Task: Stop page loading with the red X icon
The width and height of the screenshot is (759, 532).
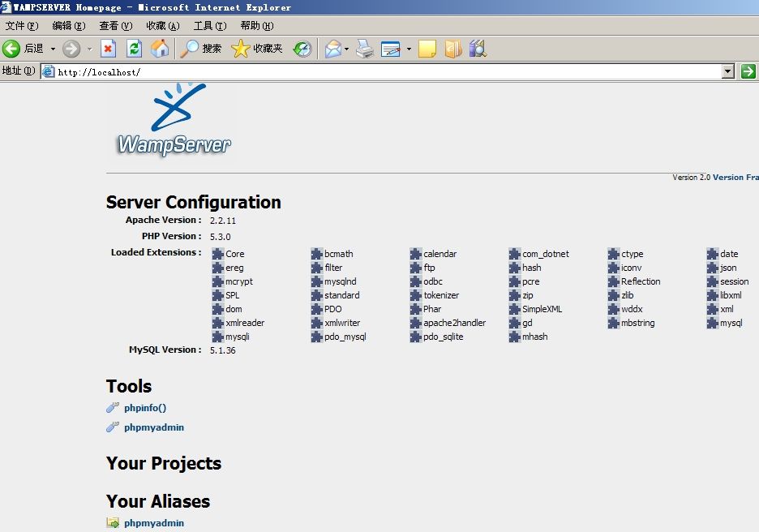Action: (x=109, y=49)
